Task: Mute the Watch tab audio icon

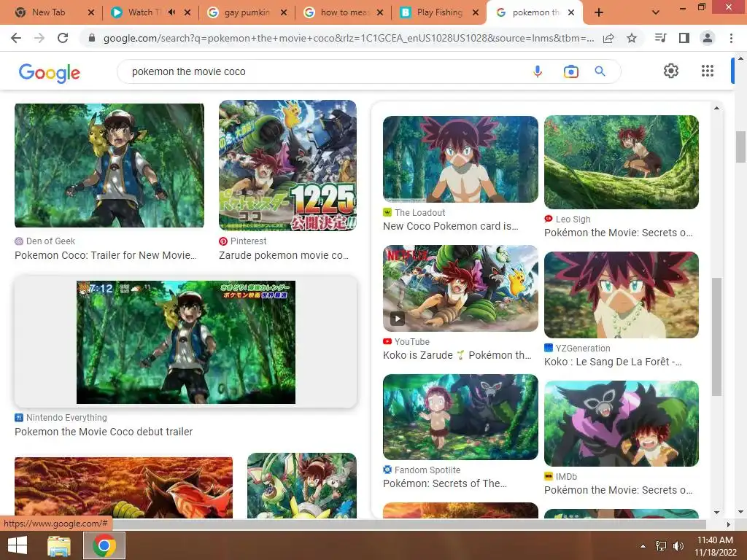Action: [x=172, y=12]
